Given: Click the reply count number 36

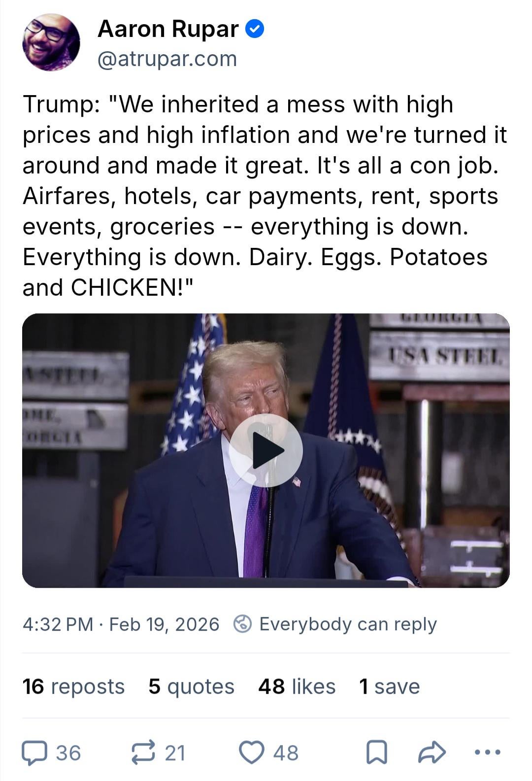Looking at the screenshot, I should 68,753.
